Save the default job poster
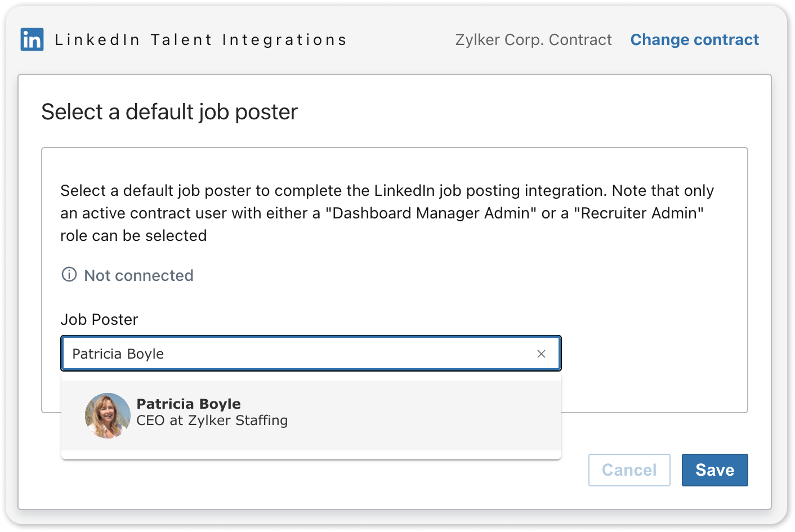Screen dimensions: 795x532 tap(714, 470)
